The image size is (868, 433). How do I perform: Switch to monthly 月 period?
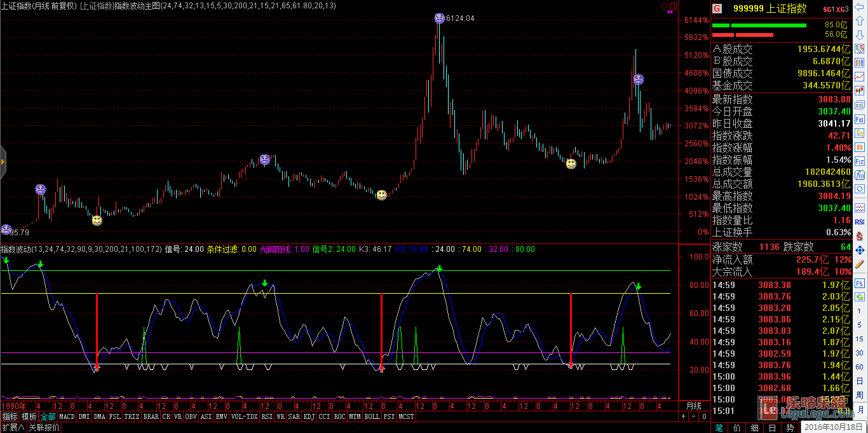(859, 409)
